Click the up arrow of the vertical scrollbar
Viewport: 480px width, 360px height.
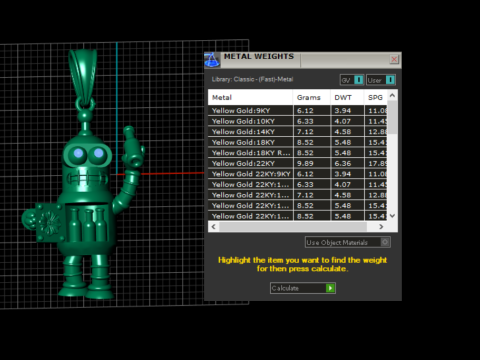click(392, 96)
